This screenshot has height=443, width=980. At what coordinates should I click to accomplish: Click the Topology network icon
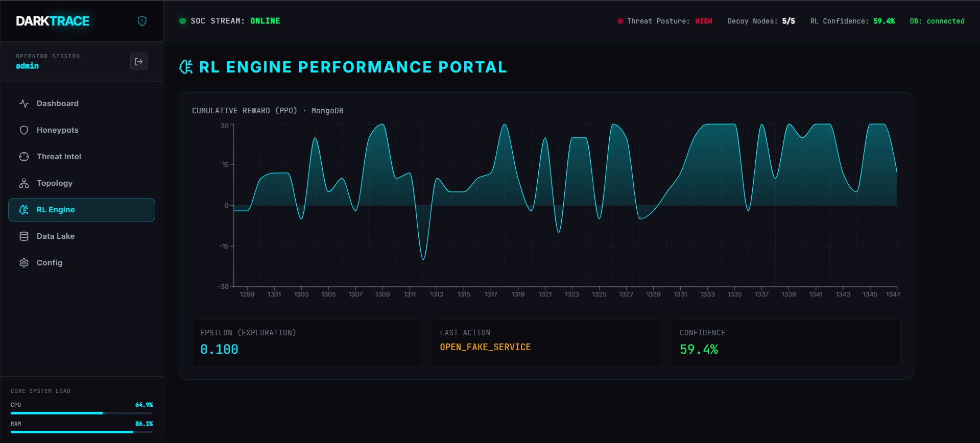tap(24, 183)
